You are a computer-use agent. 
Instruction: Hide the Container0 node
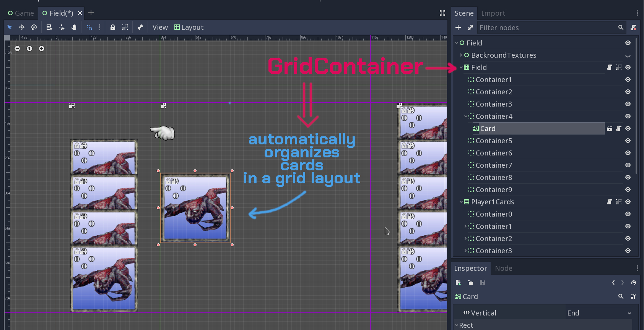coord(628,214)
